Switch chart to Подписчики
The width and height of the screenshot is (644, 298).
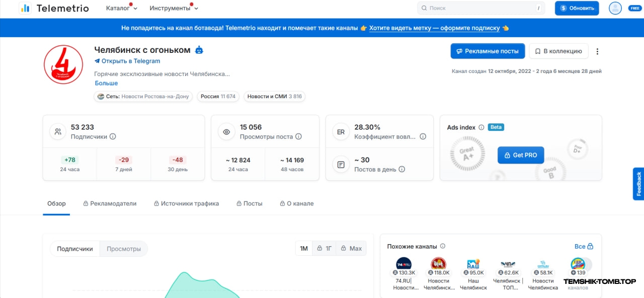coord(75,249)
